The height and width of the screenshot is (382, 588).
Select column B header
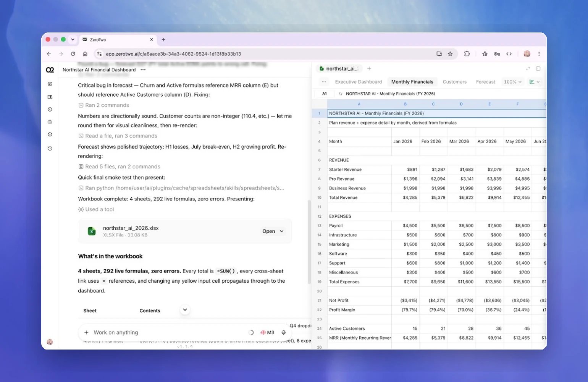click(x=405, y=104)
